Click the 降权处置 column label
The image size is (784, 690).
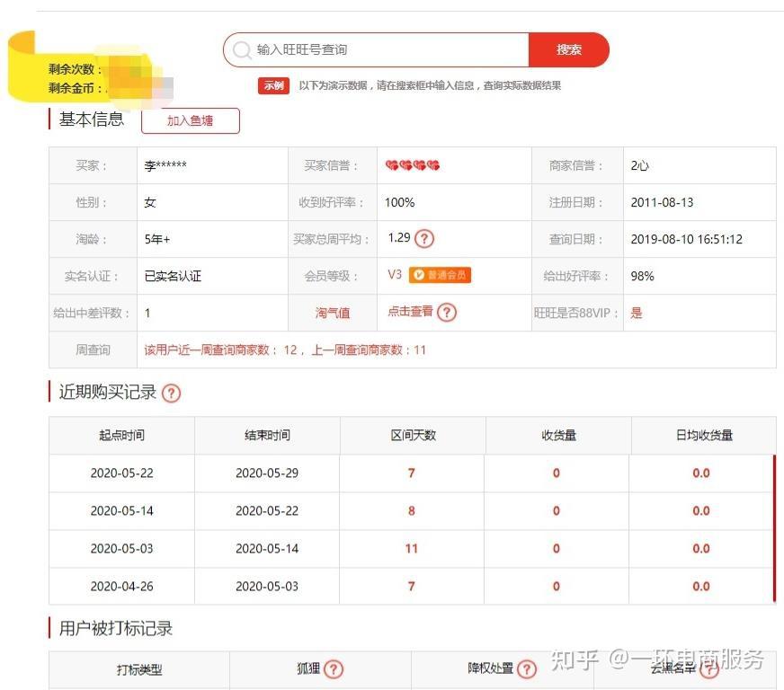point(491,668)
